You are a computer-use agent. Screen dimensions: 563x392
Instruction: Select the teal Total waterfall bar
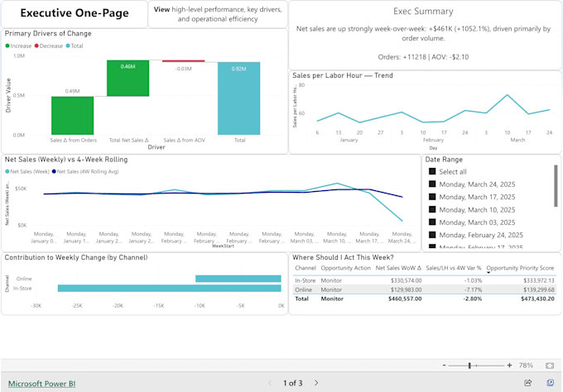[x=238, y=98]
